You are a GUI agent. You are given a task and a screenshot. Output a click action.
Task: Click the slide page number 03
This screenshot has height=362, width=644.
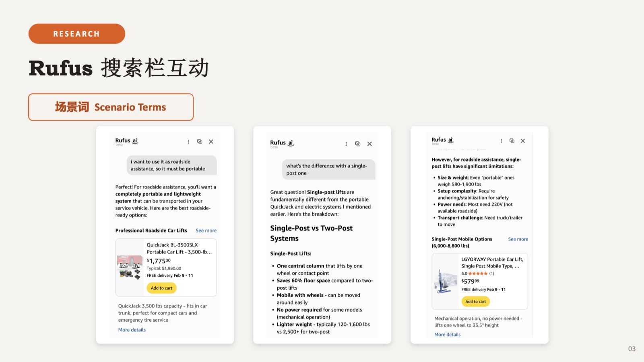(x=632, y=349)
